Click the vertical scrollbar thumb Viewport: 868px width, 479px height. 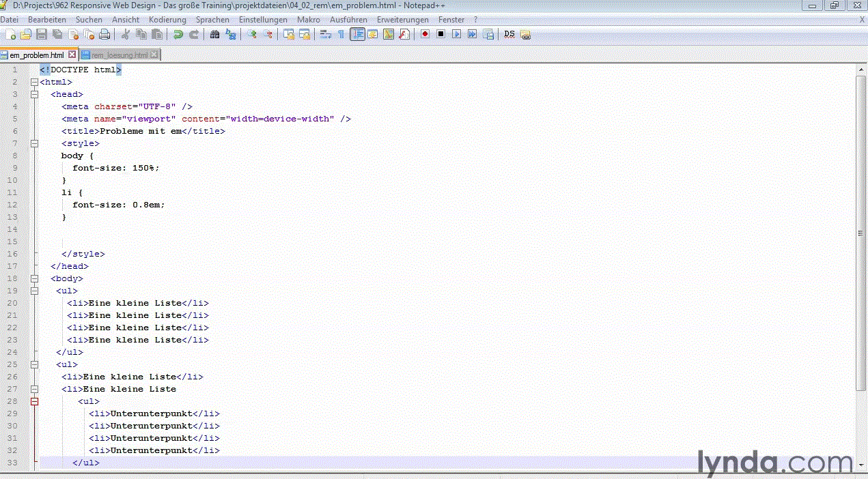(x=861, y=233)
